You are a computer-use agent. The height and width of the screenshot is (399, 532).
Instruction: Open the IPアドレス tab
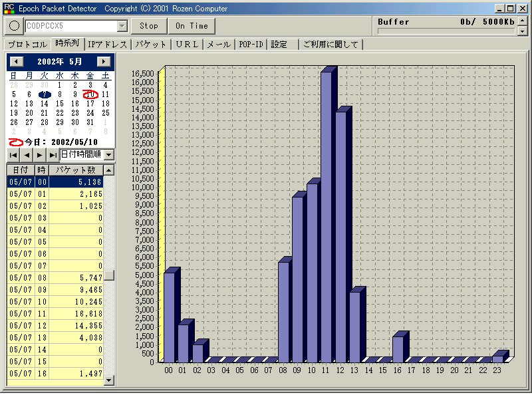tap(107, 45)
